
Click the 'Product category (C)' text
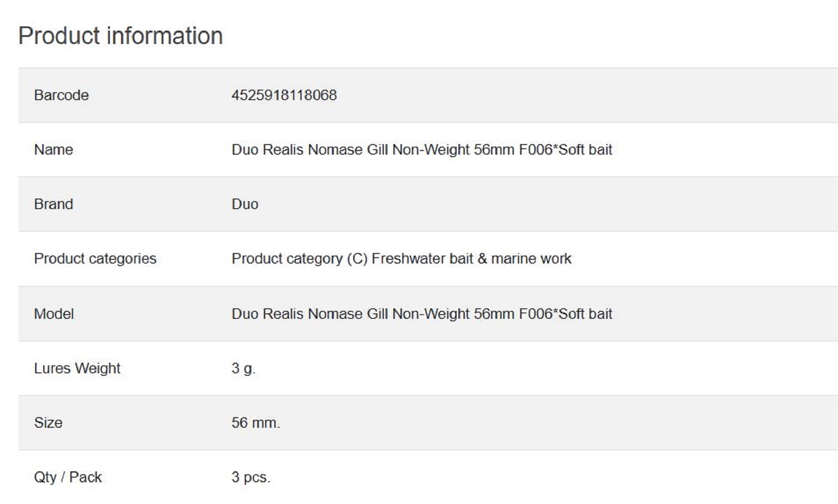click(x=299, y=258)
